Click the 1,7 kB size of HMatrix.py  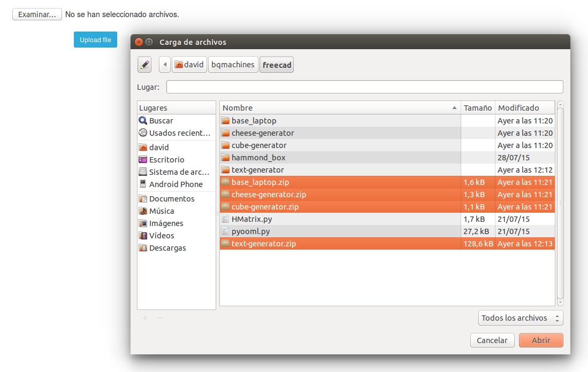point(474,219)
